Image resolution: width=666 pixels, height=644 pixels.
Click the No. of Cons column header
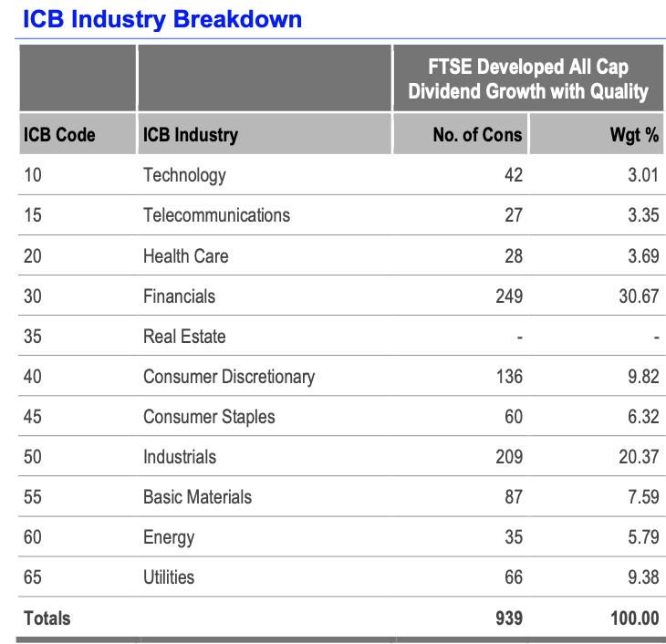pyautogui.click(x=477, y=135)
